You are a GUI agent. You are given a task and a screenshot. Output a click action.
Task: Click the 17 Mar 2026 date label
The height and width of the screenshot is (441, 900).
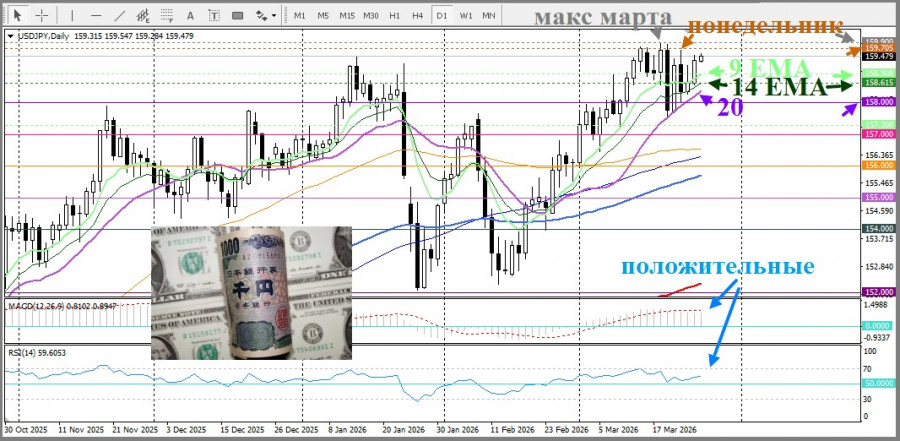click(674, 430)
